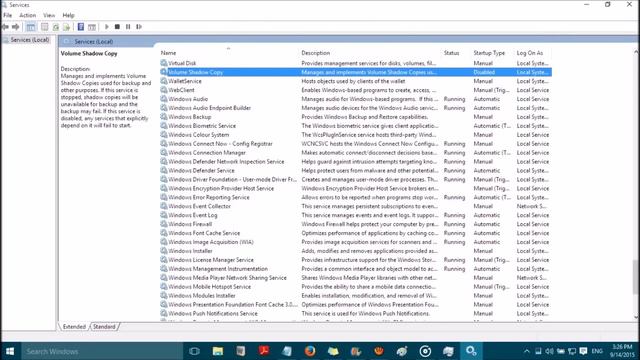Select the Windows Audio service row
Screen dimensions: 640x360
point(355,99)
